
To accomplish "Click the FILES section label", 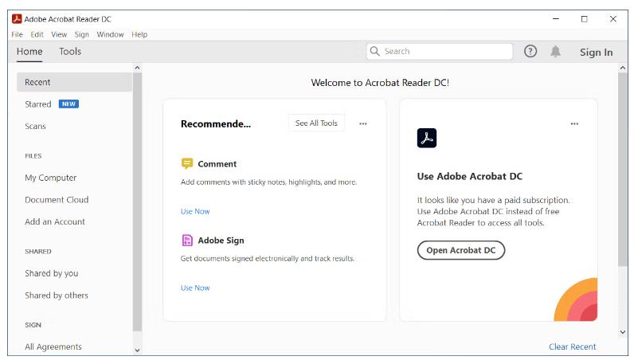I will click(33, 155).
